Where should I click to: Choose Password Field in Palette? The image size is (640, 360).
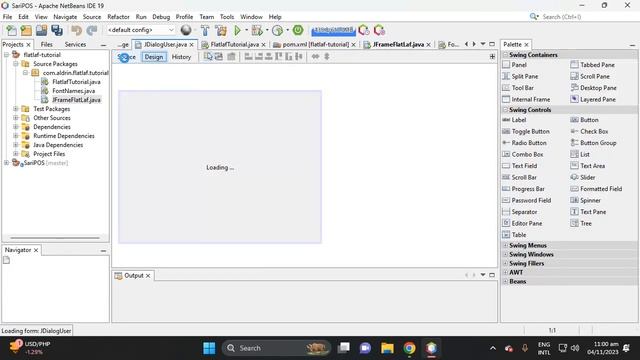click(x=527, y=200)
